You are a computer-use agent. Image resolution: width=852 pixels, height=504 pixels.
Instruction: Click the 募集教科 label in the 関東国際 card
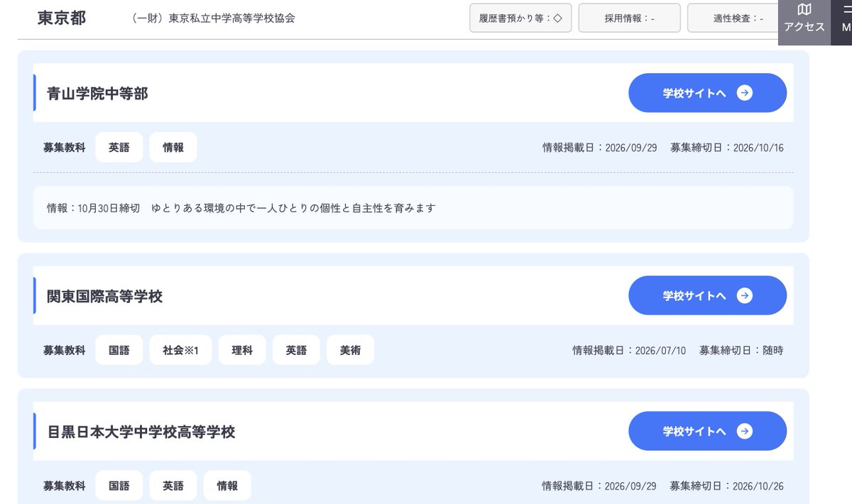[x=64, y=351]
